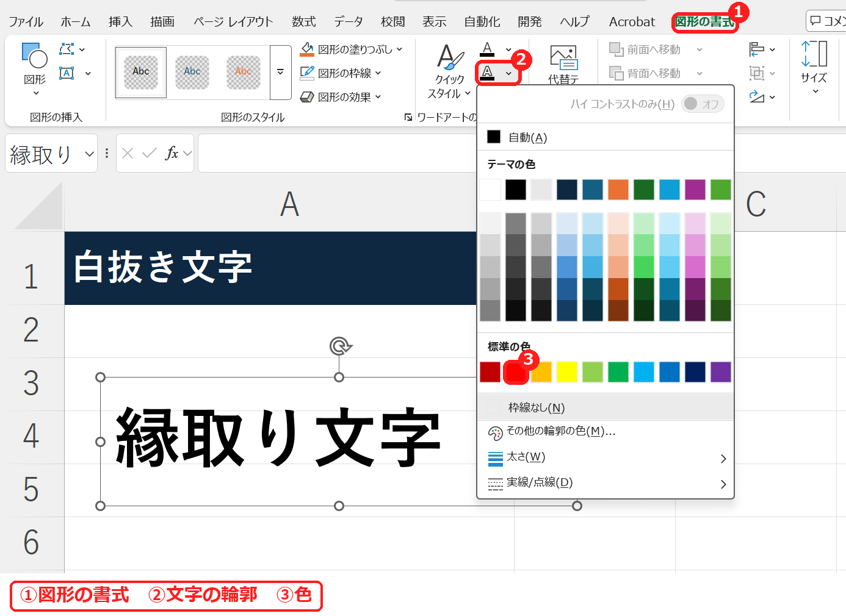This screenshot has width=846, height=616.
Task: Click the Edit Shape points icon
Action: coord(67,49)
